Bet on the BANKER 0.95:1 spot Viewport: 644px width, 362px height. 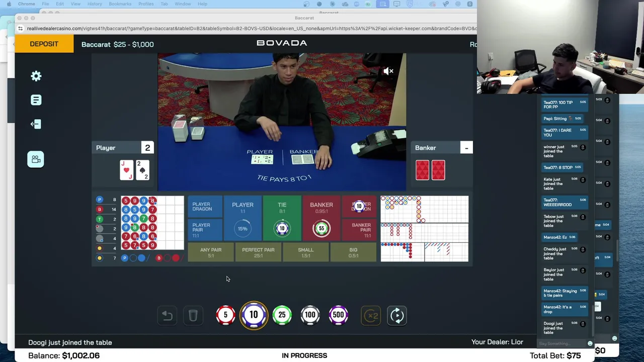pos(321,218)
